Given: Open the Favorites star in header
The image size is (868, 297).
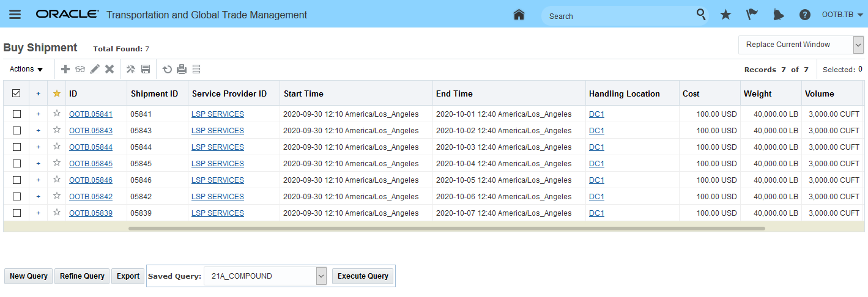Looking at the screenshot, I should 725,15.
